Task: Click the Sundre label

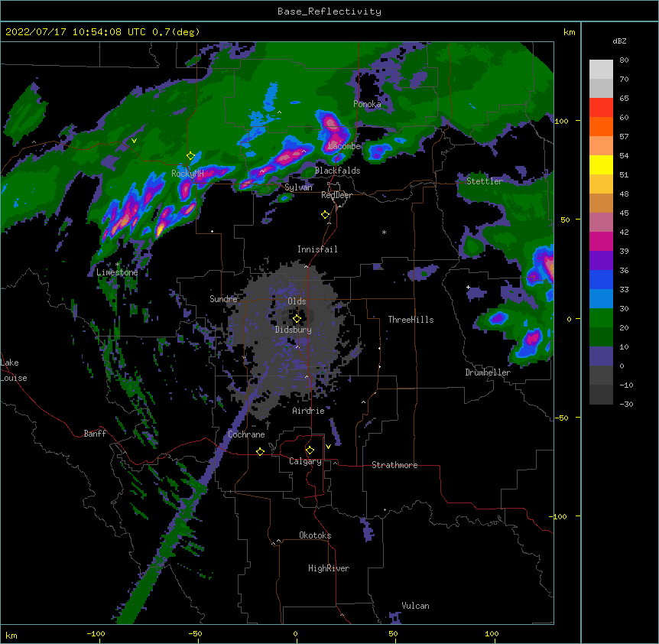Action: (223, 299)
